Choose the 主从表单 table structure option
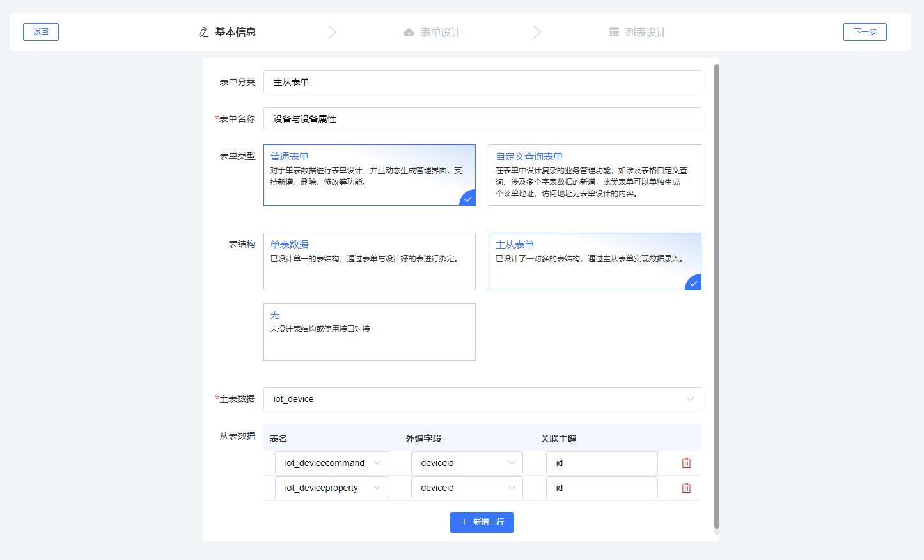Screen dimensions: 924x560 pos(594,261)
